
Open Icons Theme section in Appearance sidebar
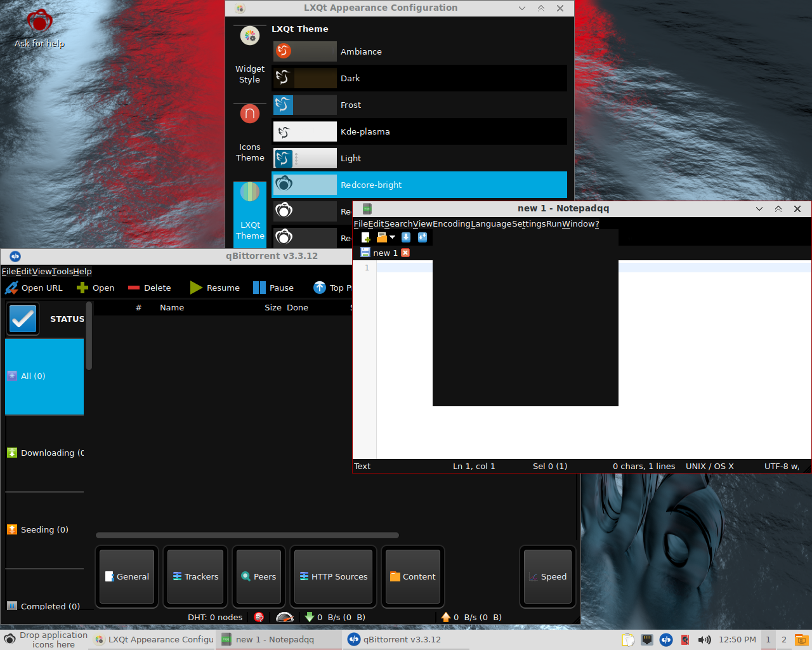point(250,134)
